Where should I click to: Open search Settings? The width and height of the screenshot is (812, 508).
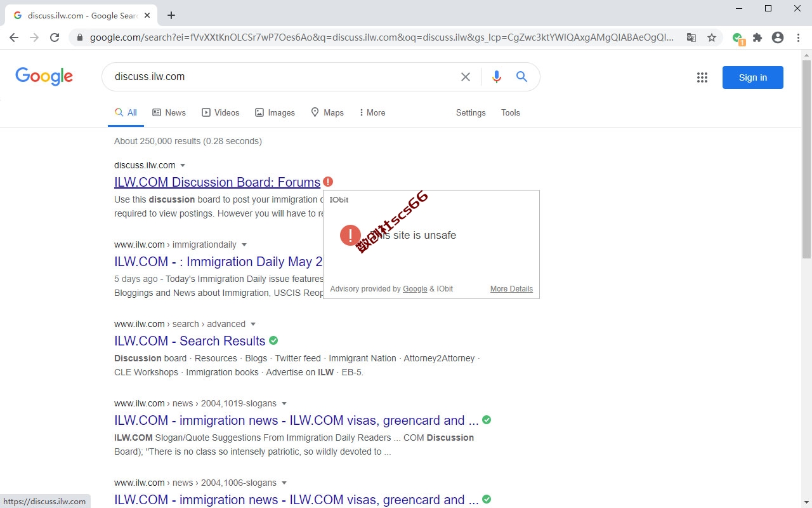(471, 112)
